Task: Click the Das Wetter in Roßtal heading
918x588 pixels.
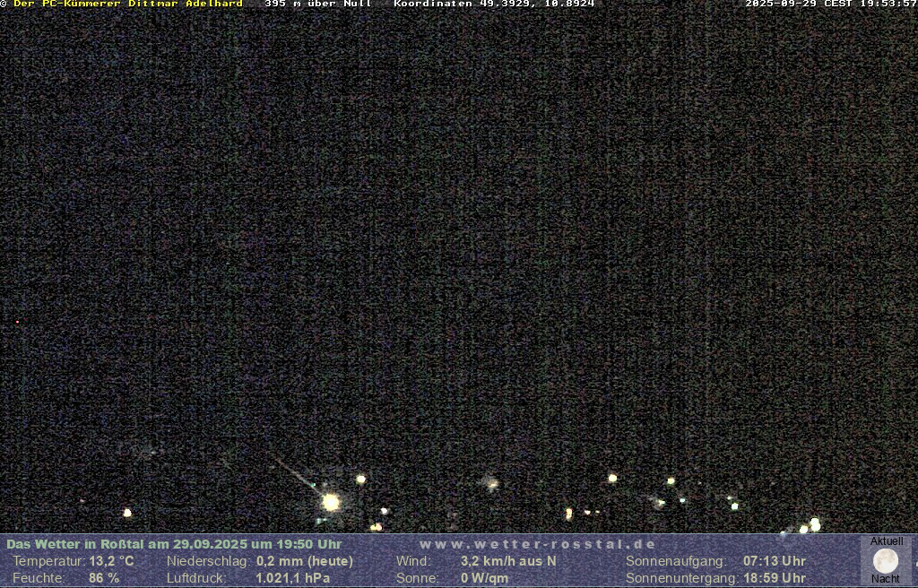Action: 174,544
